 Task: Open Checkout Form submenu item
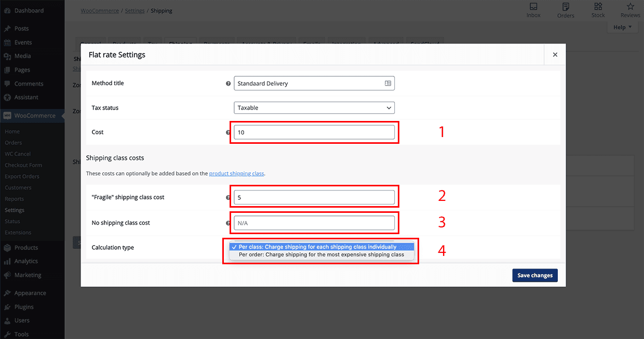tap(23, 165)
